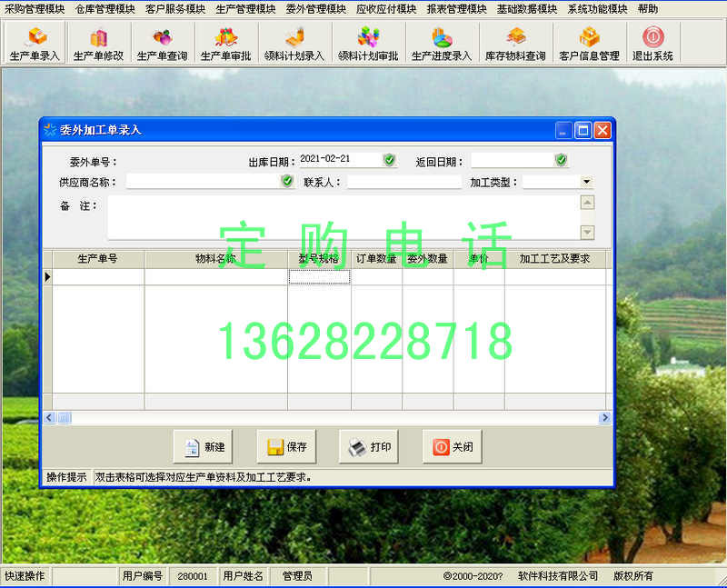
Task: Click user number 280001 in status bar
Action: [193, 576]
